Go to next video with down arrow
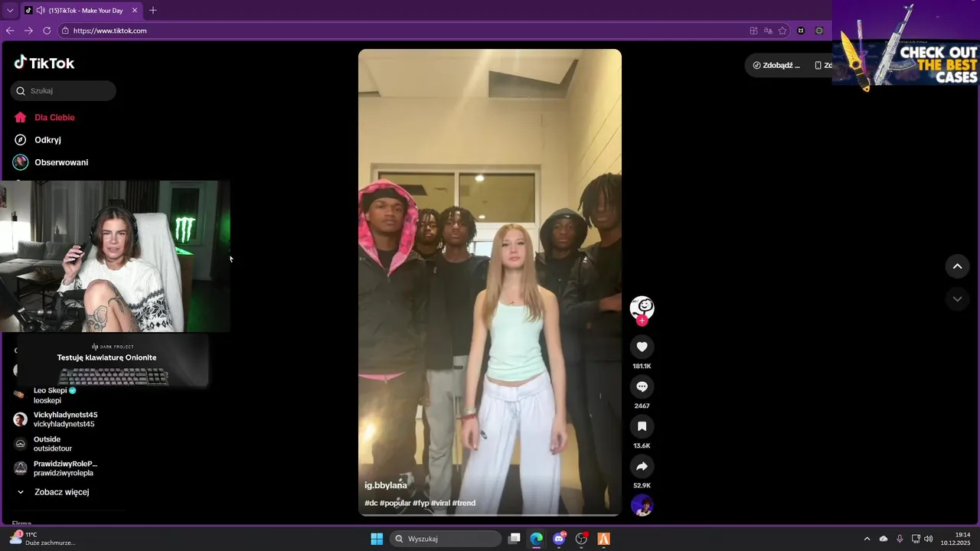 [957, 299]
